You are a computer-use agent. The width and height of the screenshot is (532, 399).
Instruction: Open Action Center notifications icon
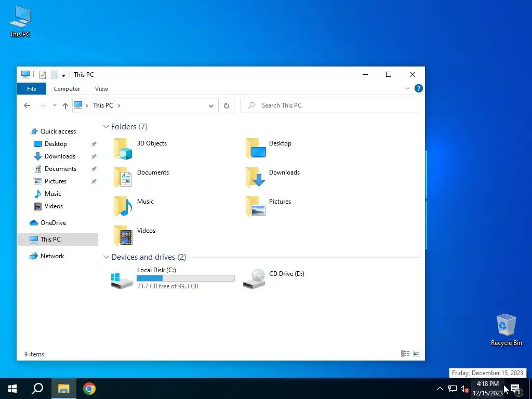516,389
